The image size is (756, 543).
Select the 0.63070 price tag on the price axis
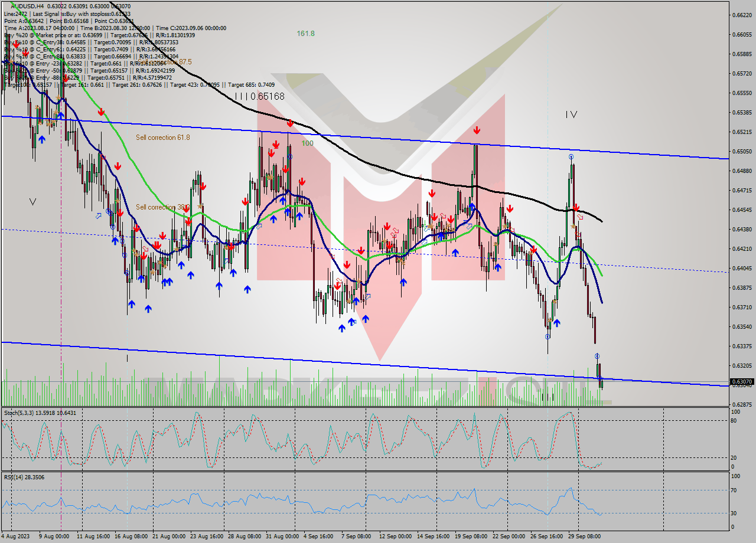[x=742, y=382]
